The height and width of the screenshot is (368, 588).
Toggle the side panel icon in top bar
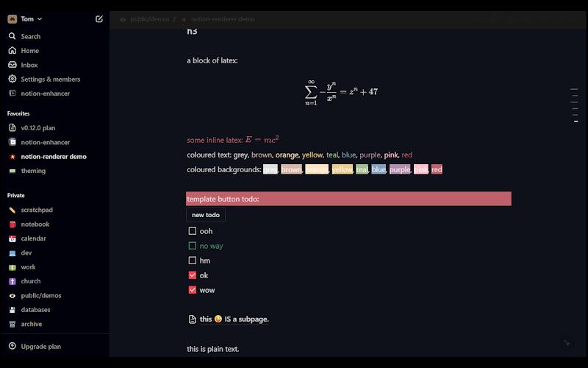pos(559,19)
